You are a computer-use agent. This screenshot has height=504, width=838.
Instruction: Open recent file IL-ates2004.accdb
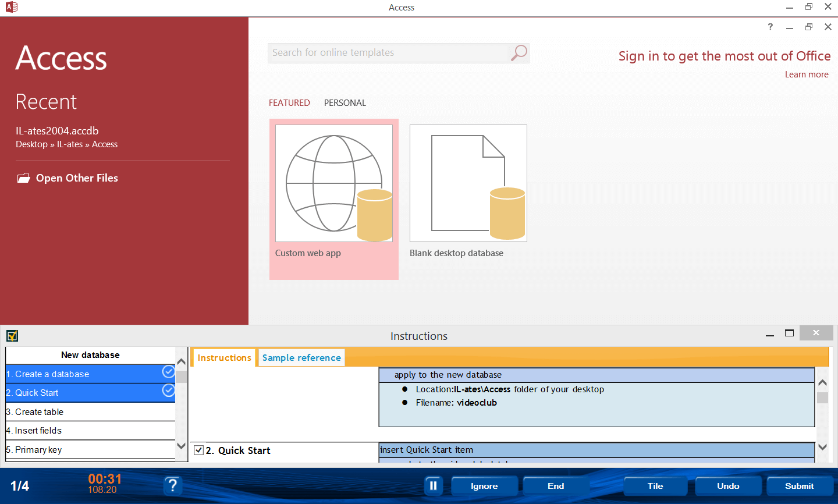[57, 131]
